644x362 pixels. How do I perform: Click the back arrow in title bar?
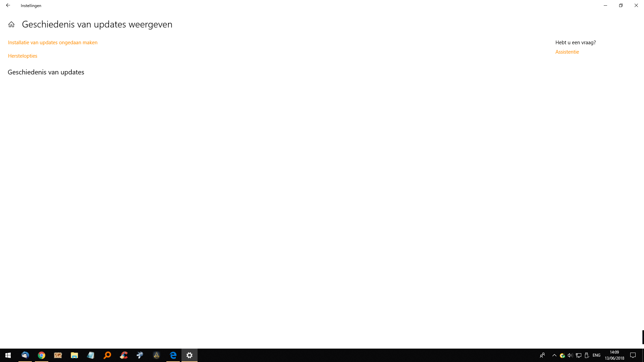[8, 5]
